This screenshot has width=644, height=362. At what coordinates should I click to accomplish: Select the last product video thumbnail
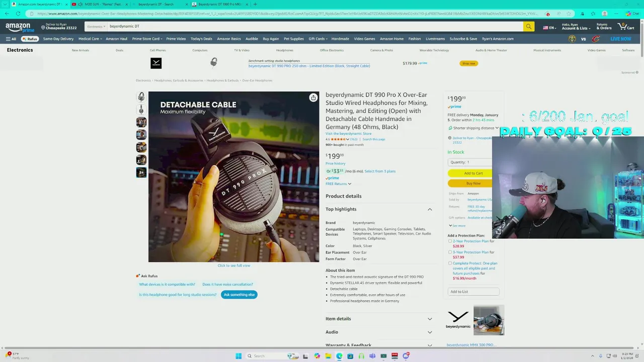tap(141, 172)
